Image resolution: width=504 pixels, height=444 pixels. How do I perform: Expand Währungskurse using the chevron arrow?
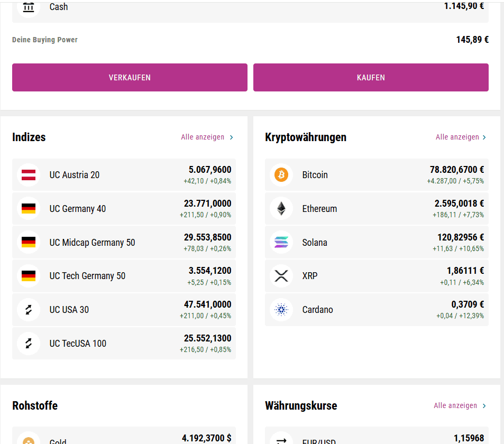pos(483,406)
